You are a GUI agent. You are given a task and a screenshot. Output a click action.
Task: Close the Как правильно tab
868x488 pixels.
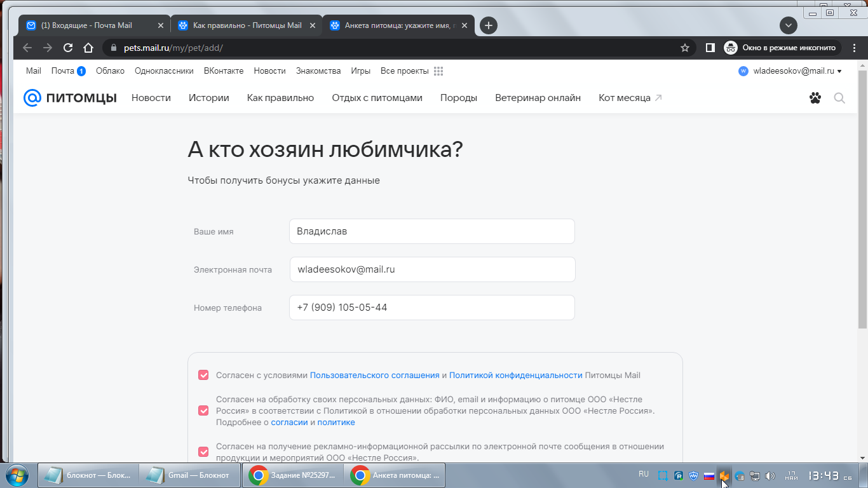(312, 25)
